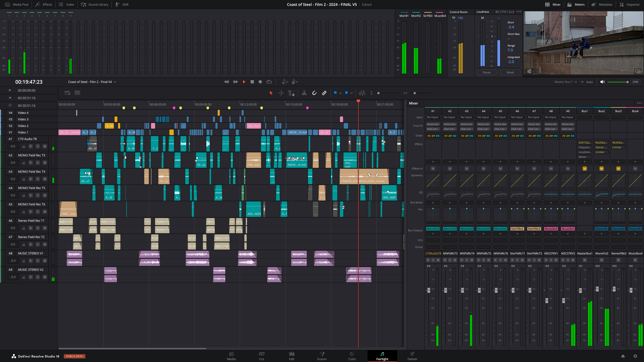Add a flag with the blue flag icon
Image resolution: width=644 pixels, height=362 pixels.
[x=335, y=93]
